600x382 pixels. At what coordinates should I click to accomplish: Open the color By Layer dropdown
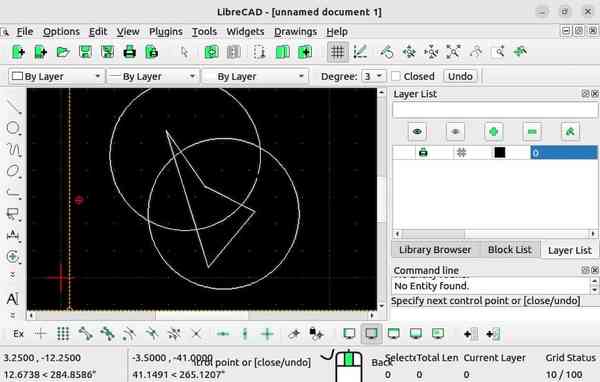tap(56, 76)
